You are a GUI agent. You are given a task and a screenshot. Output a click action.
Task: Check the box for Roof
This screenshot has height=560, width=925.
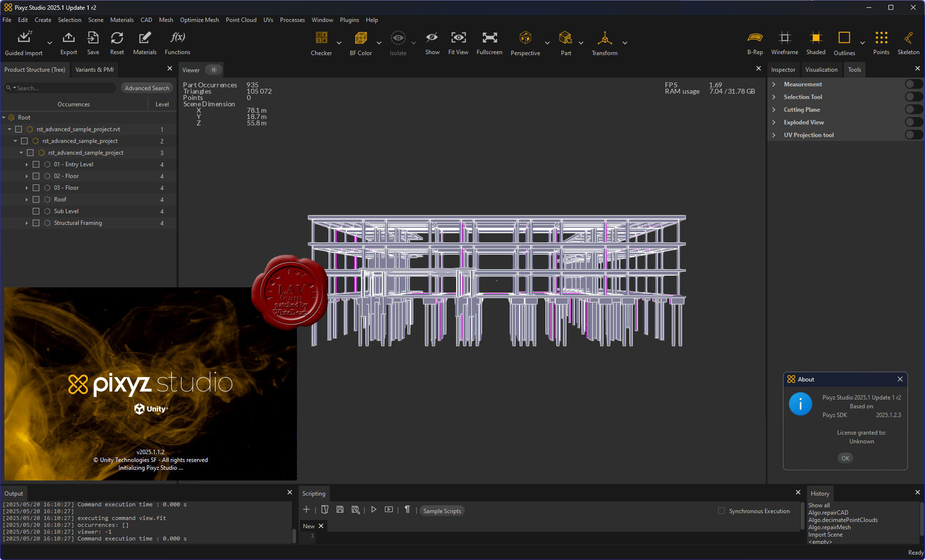36,200
